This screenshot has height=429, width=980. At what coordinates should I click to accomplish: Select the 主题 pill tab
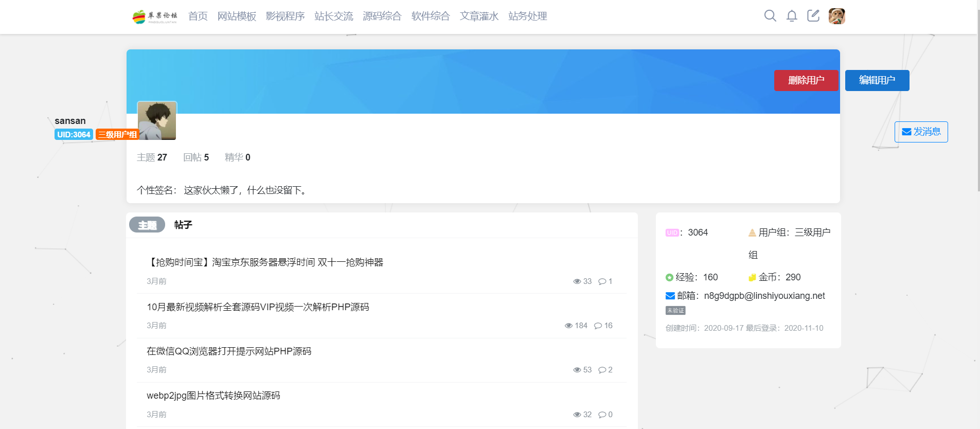pos(147,225)
